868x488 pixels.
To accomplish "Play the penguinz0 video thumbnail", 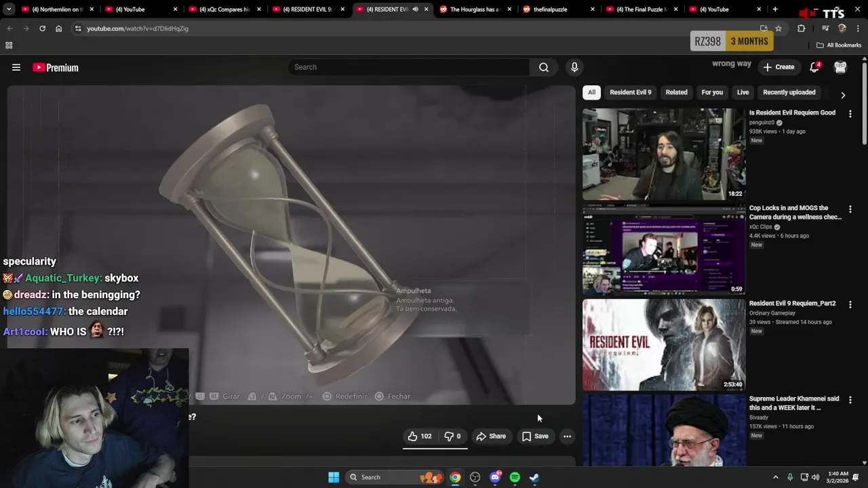I will click(x=664, y=154).
